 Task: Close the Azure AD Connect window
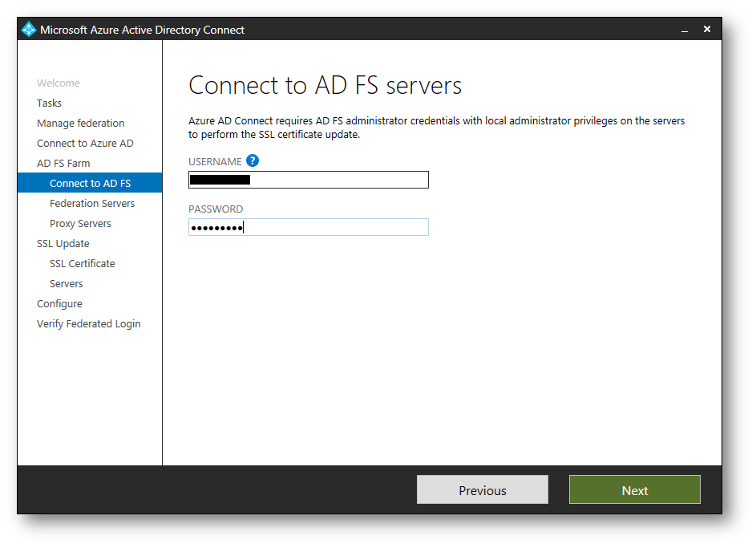pos(707,30)
